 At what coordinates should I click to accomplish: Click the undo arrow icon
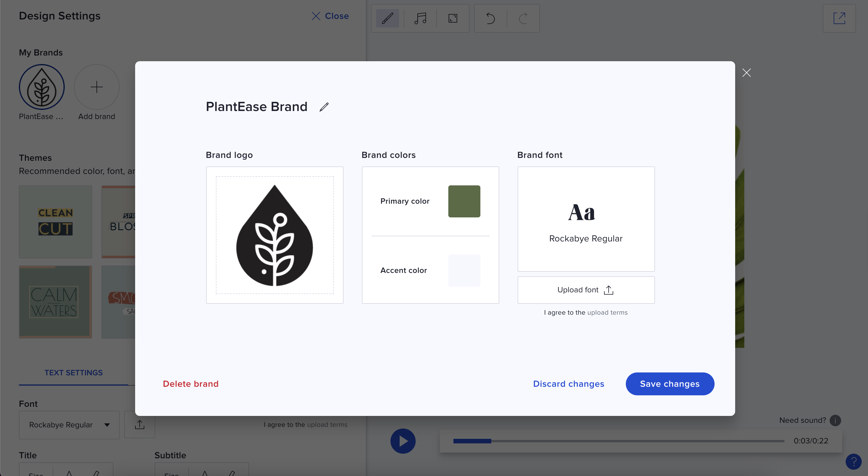[490, 17]
